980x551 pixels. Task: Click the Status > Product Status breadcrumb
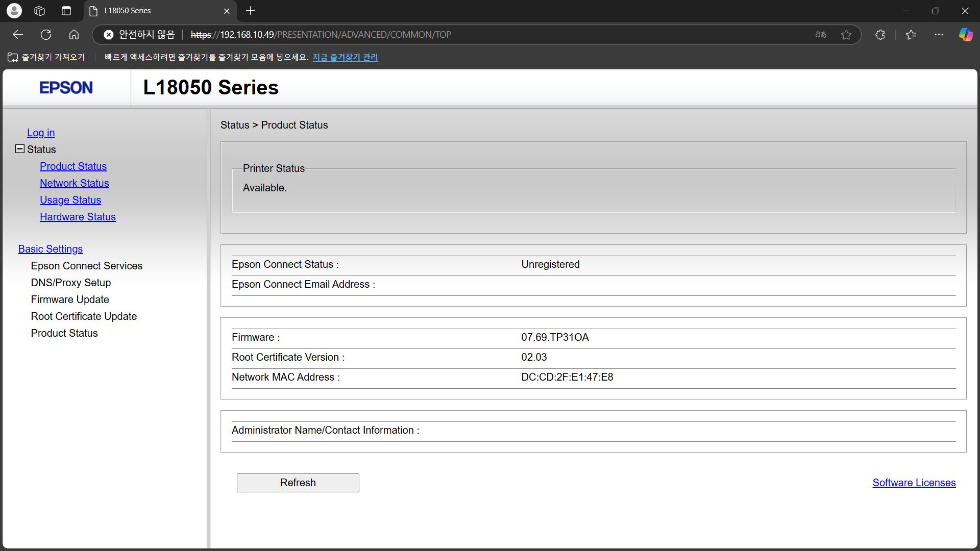click(274, 125)
